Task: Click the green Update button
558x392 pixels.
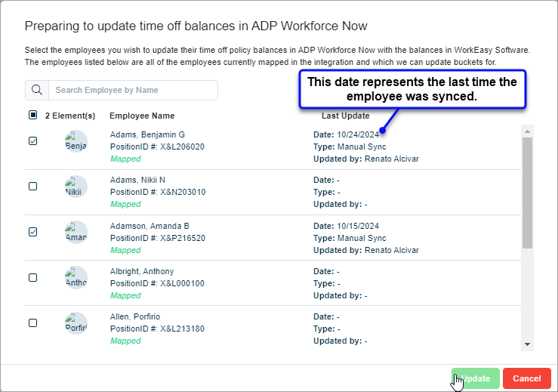Action: (476, 378)
